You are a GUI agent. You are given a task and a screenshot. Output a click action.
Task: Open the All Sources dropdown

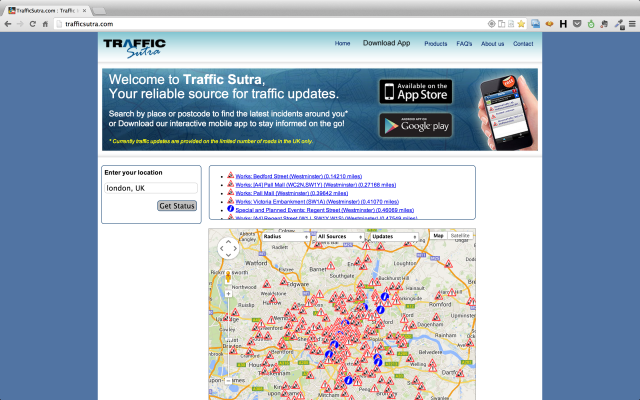pos(340,237)
